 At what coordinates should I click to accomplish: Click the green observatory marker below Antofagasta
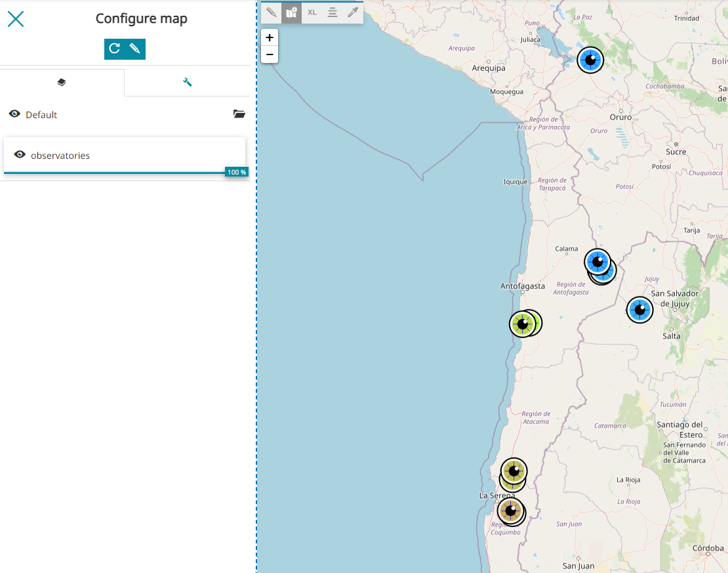(523, 324)
